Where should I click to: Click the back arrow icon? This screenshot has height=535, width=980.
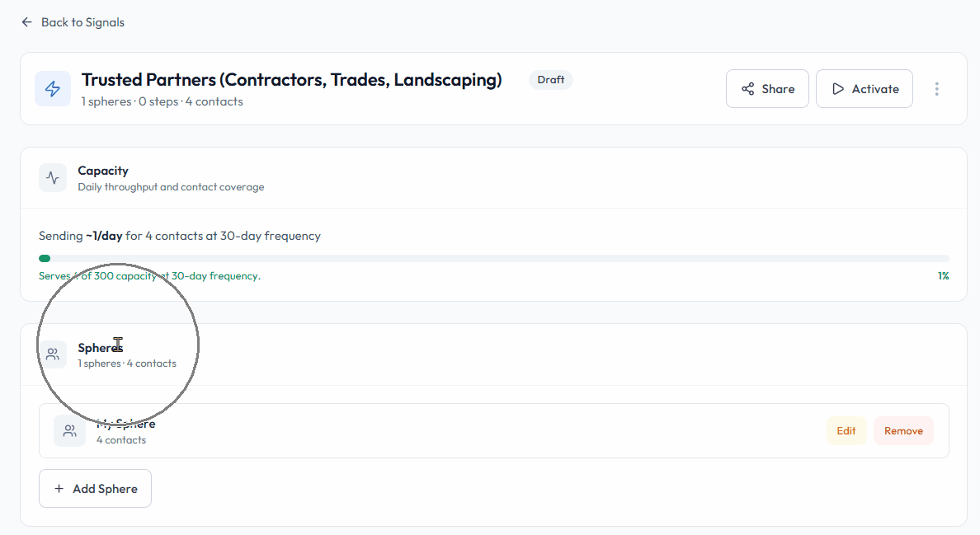pos(27,22)
